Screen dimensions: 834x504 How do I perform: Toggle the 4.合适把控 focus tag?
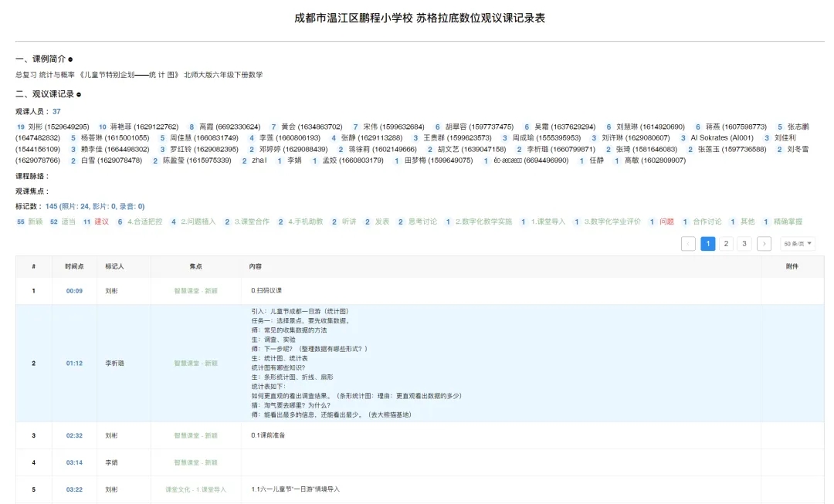(x=144, y=222)
